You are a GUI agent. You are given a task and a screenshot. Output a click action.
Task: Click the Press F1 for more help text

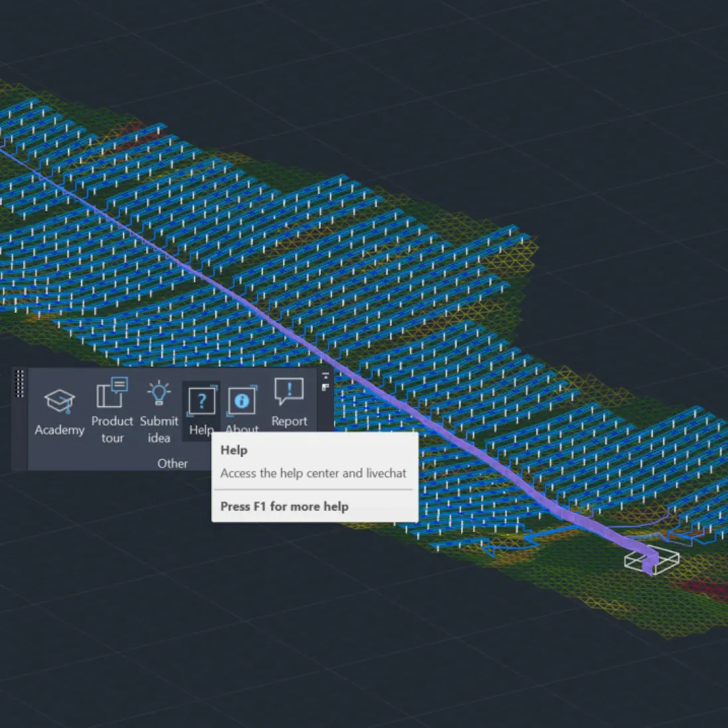(x=284, y=506)
